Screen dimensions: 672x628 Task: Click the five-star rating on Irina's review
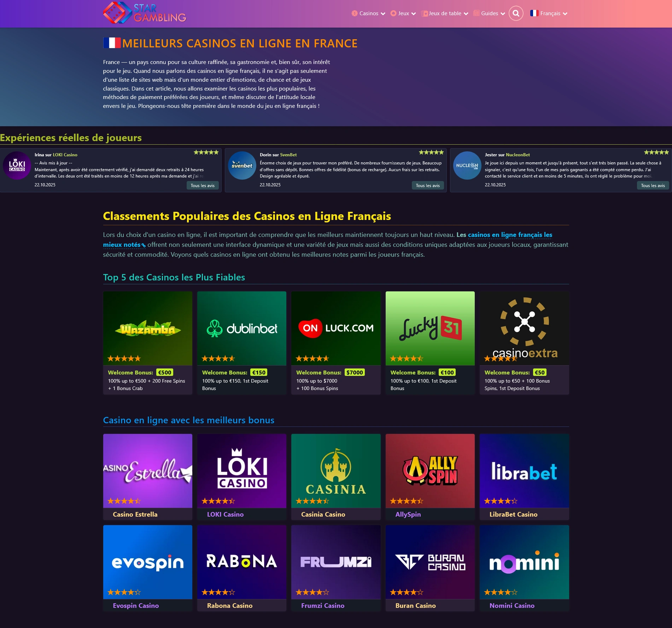click(x=206, y=152)
